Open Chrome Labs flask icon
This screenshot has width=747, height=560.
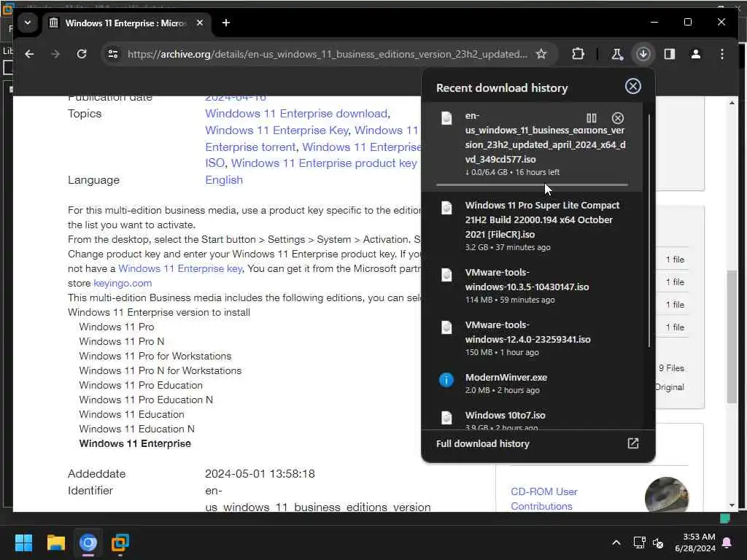pyautogui.click(x=617, y=54)
